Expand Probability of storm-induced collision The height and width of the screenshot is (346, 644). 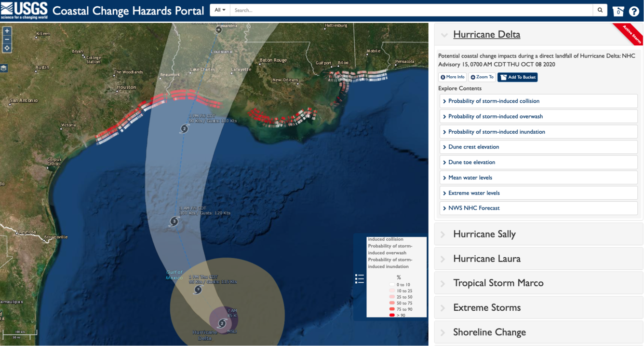coord(538,101)
